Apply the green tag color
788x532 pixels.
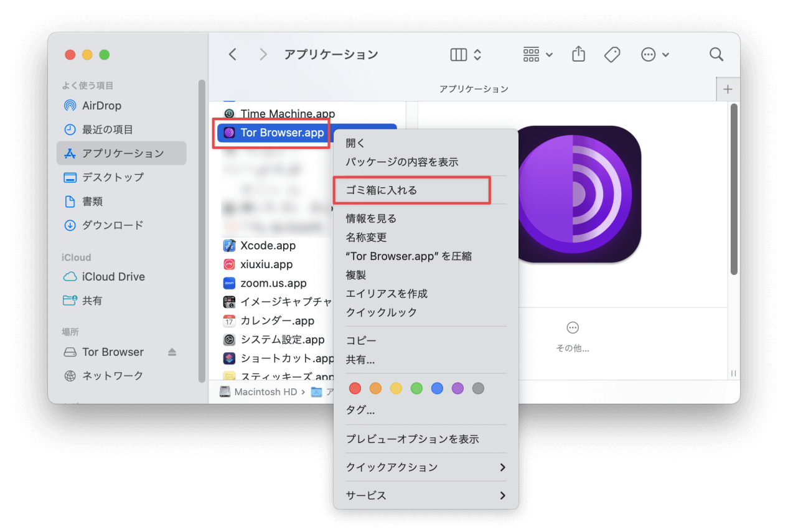[416, 388]
